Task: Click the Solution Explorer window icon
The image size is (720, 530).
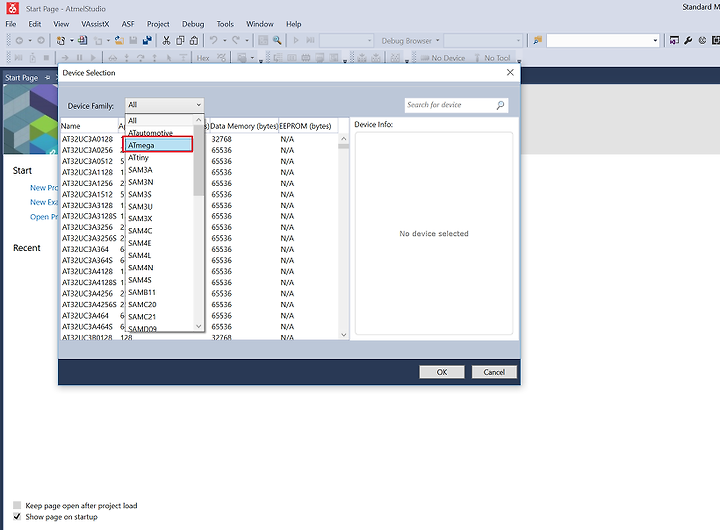Action: click(674, 40)
